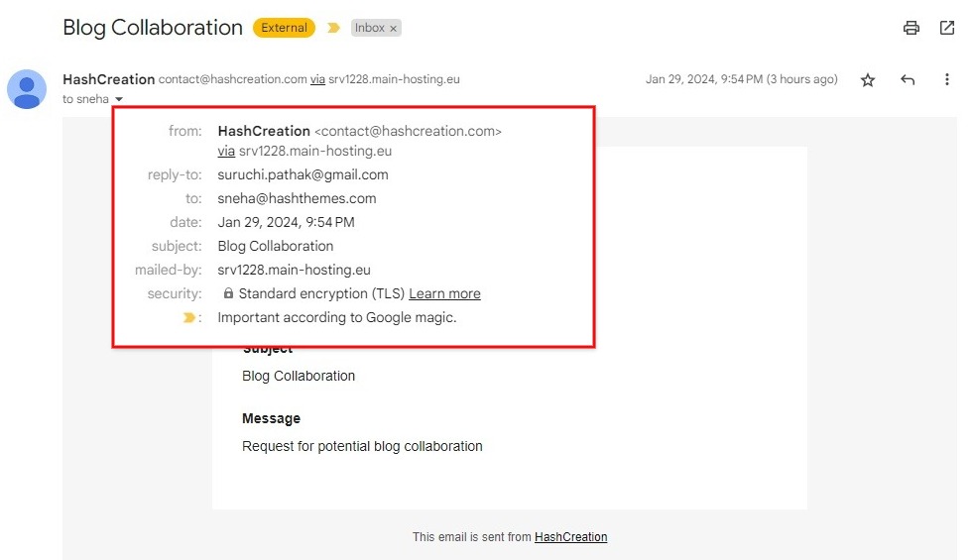
Task: Open the email in a new window
Action: coord(946,28)
